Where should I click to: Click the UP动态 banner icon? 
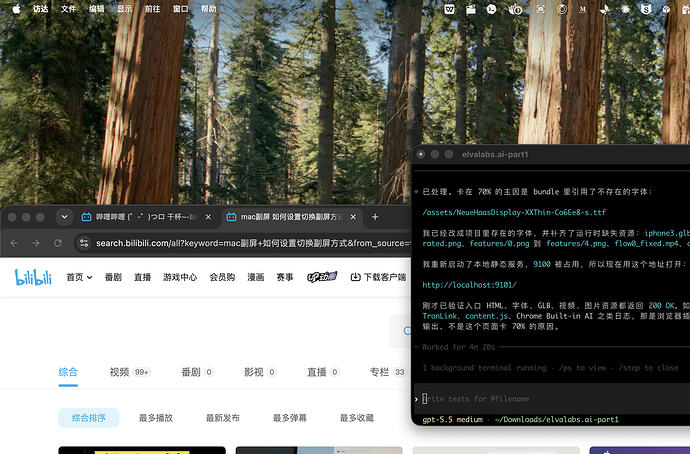(322, 277)
